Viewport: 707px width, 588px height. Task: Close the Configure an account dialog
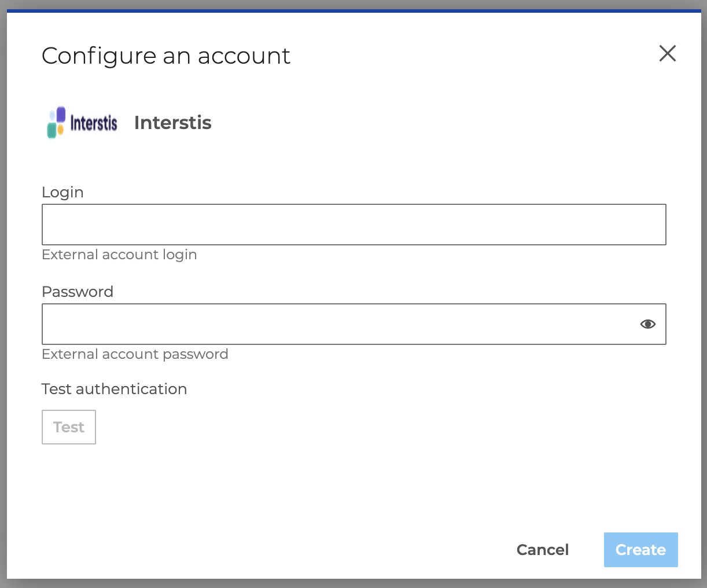point(667,54)
